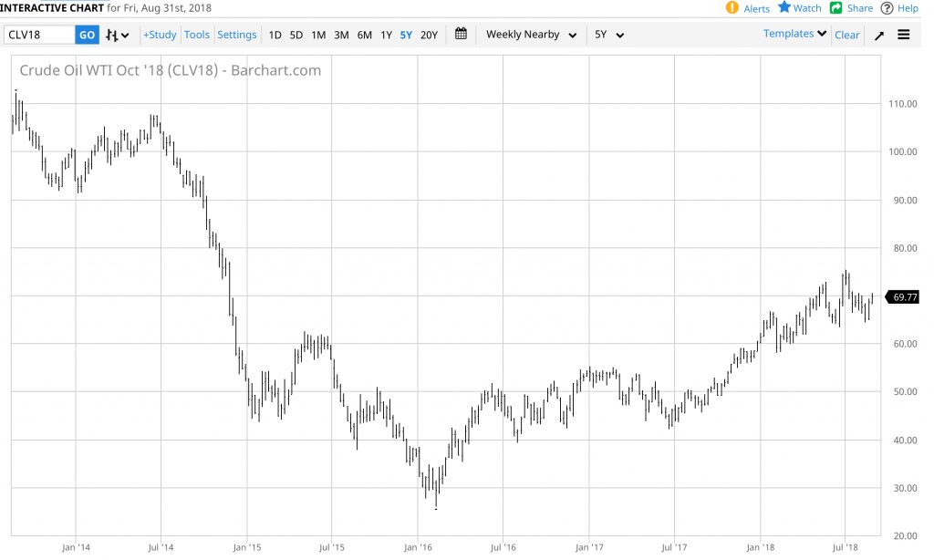
Task: Open the Alerts bell icon
Action: [732, 8]
